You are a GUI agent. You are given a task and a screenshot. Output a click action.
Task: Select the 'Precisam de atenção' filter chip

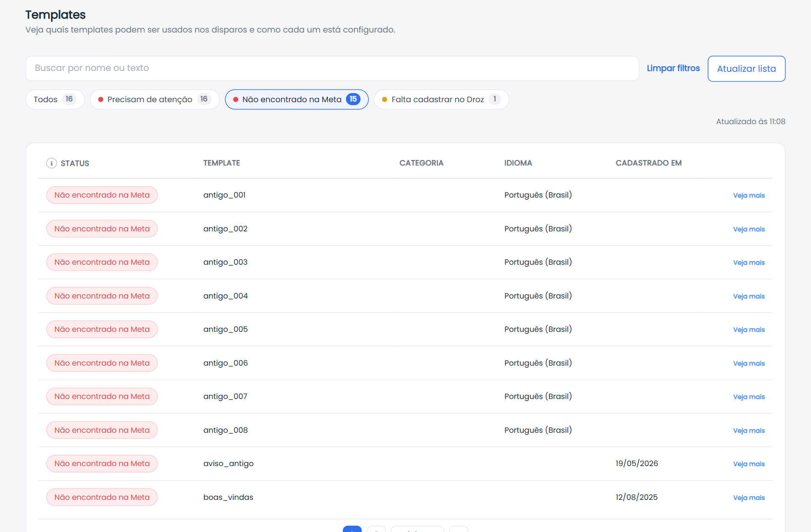tap(155, 100)
